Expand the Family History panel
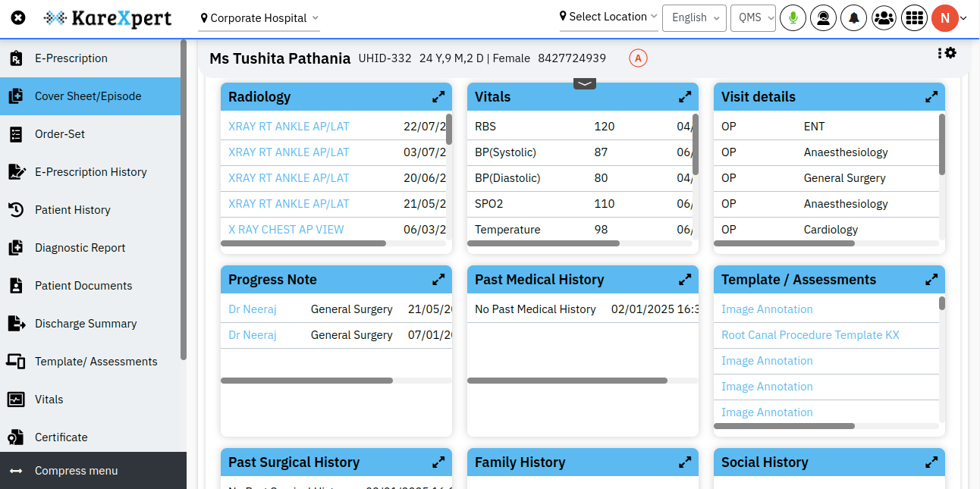 click(685, 462)
